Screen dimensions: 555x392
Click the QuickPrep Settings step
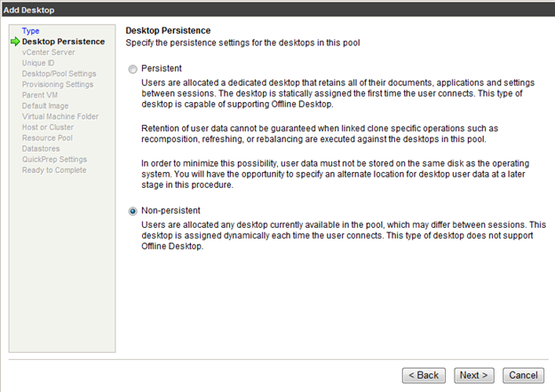(54, 159)
